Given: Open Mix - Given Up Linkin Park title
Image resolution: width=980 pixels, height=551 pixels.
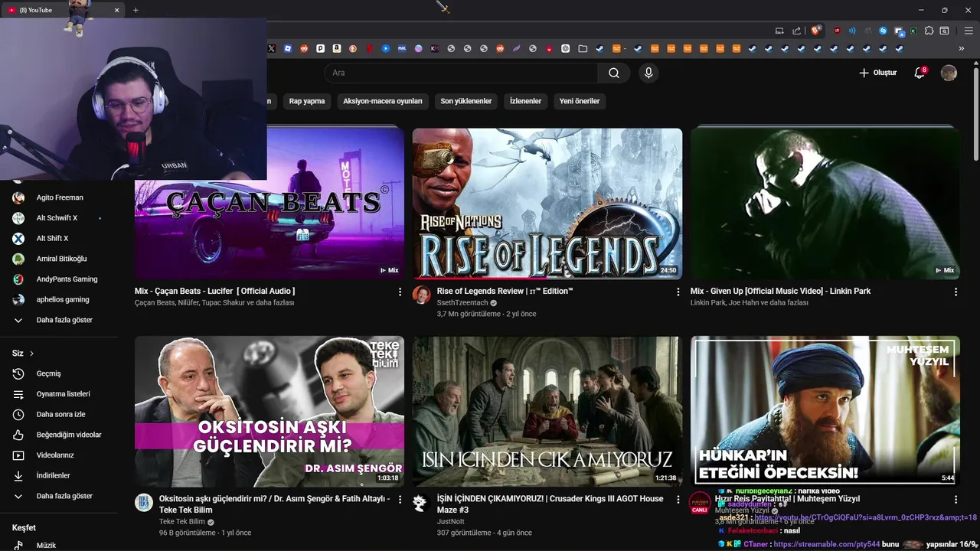Looking at the screenshot, I should click(x=780, y=291).
